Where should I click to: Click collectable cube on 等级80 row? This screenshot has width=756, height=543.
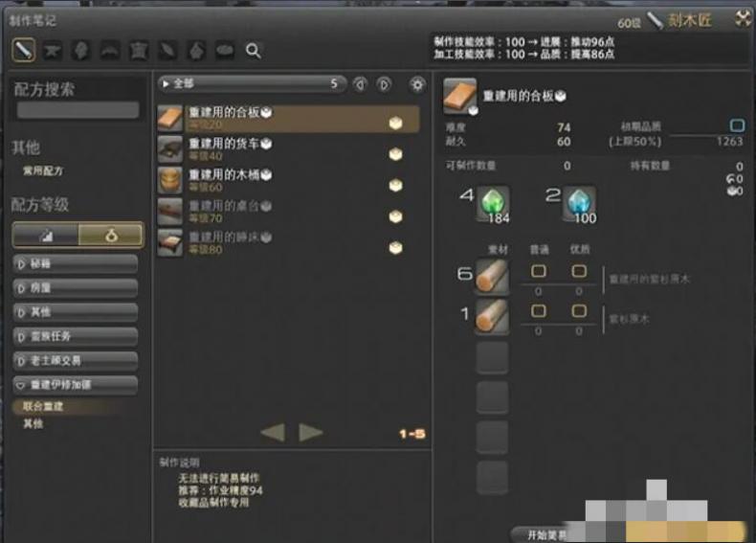396,248
